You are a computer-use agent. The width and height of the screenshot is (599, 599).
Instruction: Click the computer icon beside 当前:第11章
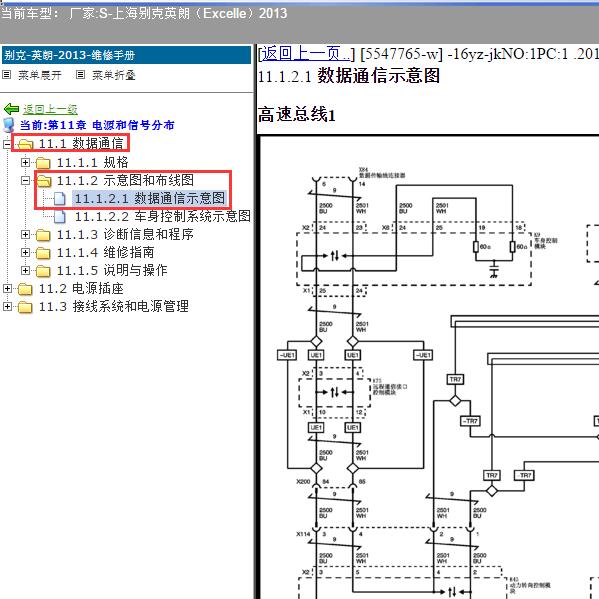pyautogui.click(x=8, y=125)
